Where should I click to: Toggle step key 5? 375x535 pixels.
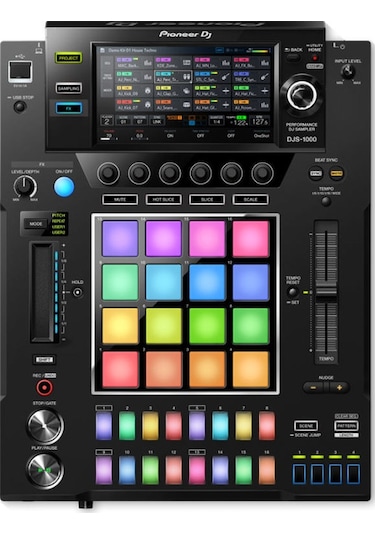click(197, 426)
